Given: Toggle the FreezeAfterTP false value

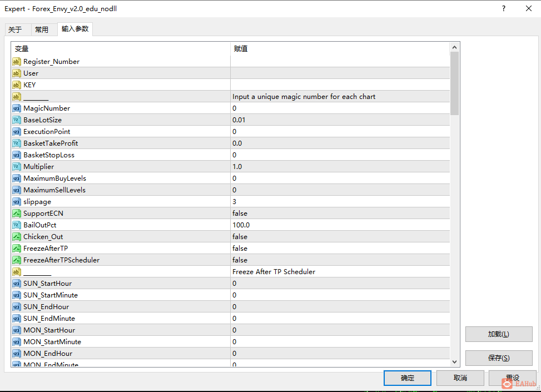Looking at the screenshot, I should click(340, 249).
